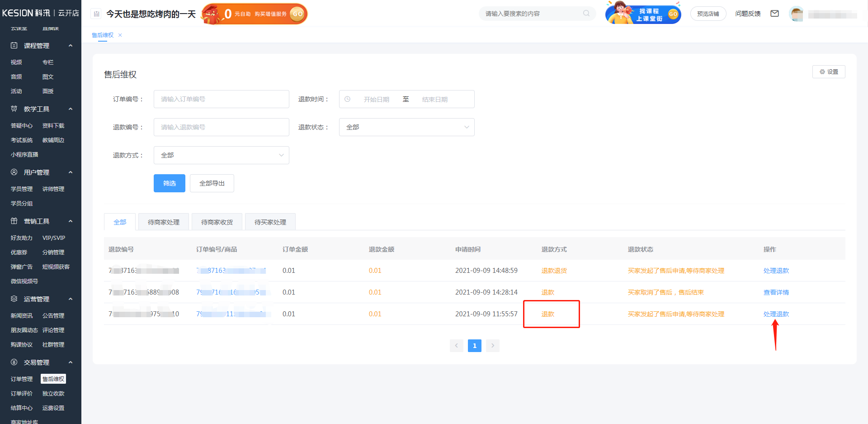This screenshot has width=868, height=424.
Task: Click the gear 设置 button top right
Action: 829,71
